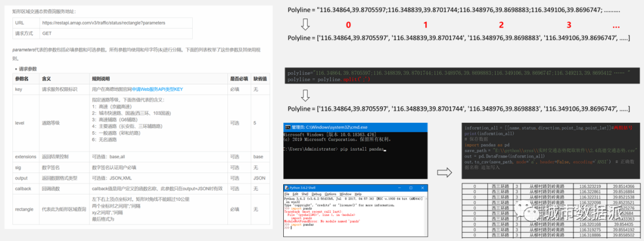Click the default value JSON cell
This screenshot has height=241, width=644.
pos(260,178)
